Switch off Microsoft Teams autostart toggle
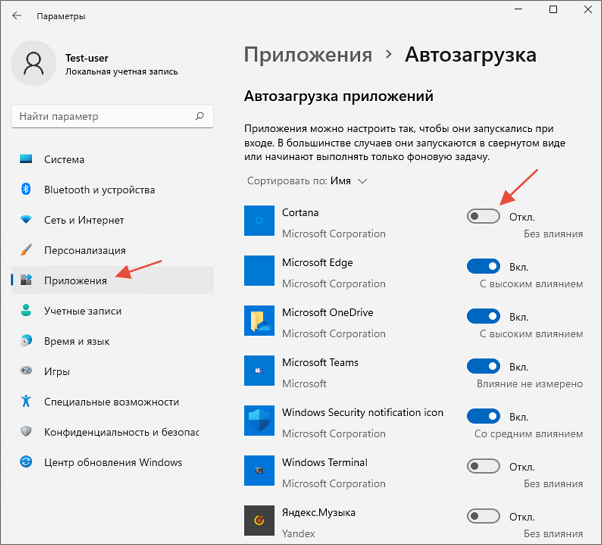The width and height of the screenshot is (602, 545). (x=483, y=367)
